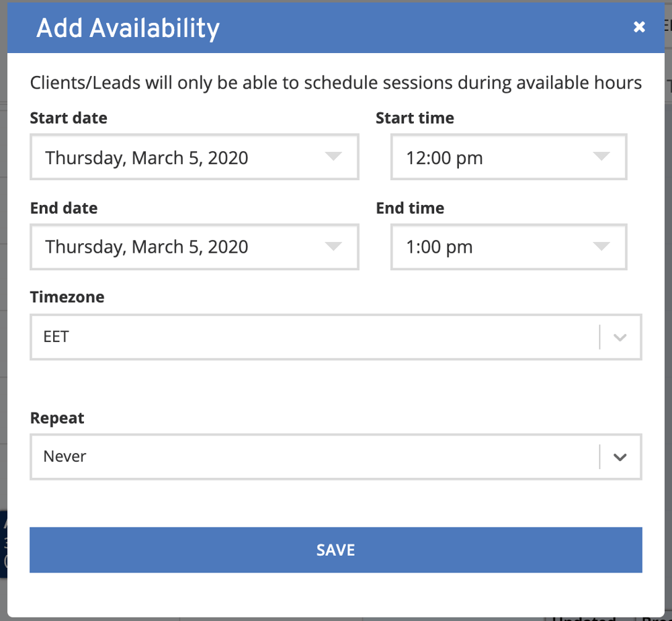Open the Start date selector
The height and width of the screenshot is (621, 672).
194,157
